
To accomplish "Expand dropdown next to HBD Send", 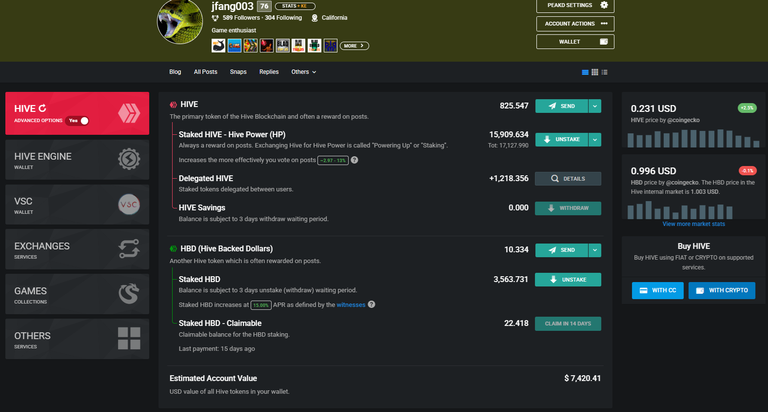I will pyautogui.click(x=595, y=250).
